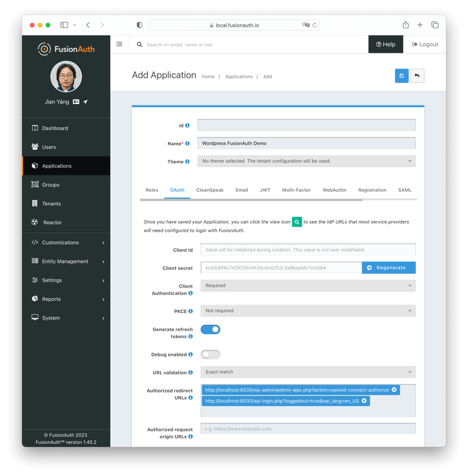Switch to the Roles tab
The height and width of the screenshot is (476, 468).
point(152,190)
